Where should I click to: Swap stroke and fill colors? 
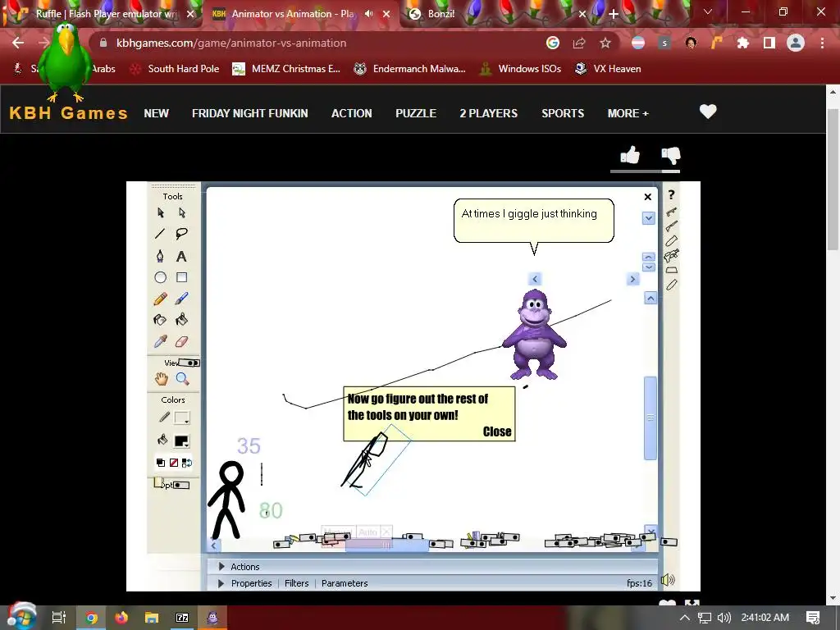click(187, 463)
